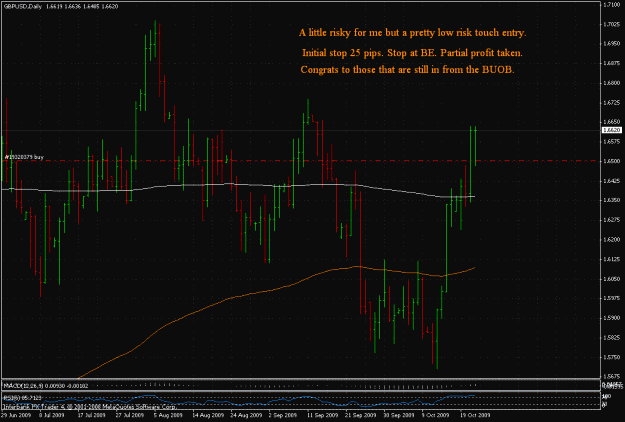The width and height of the screenshot is (625, 422).
Task: Click the 19 Oct 2009 date label
Action: pyautogui.click(x=476, y=415)
